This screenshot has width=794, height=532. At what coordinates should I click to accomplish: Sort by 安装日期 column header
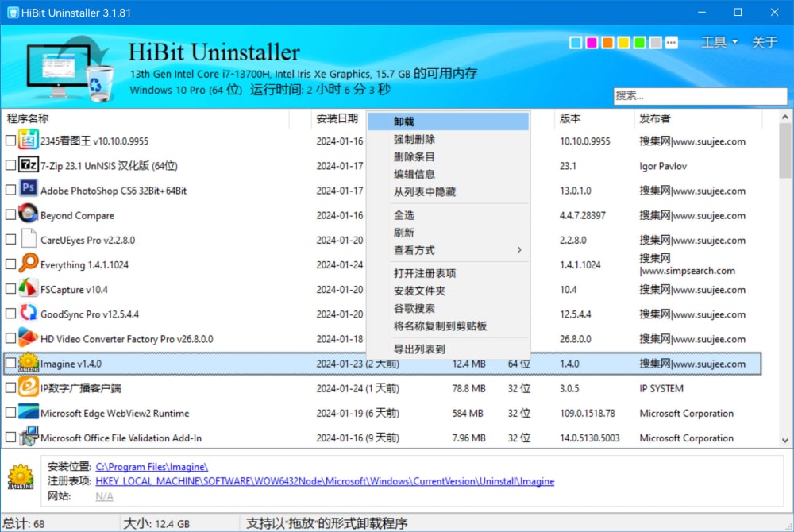pos(337,118)
